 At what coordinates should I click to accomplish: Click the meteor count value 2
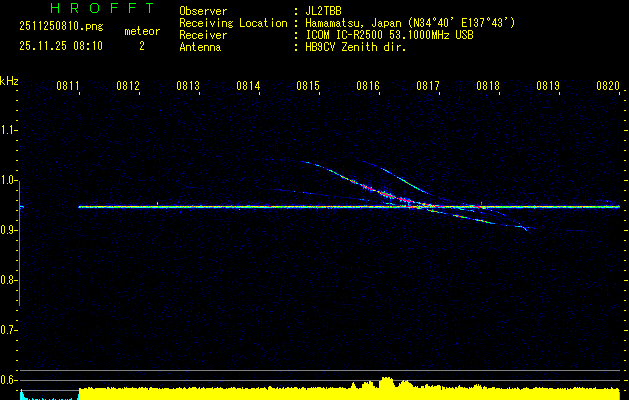(141, 46)
